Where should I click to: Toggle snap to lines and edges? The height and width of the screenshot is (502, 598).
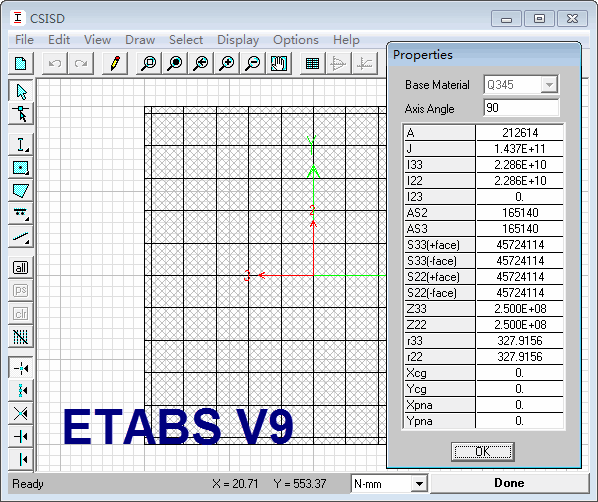click(x=21, y=459)
